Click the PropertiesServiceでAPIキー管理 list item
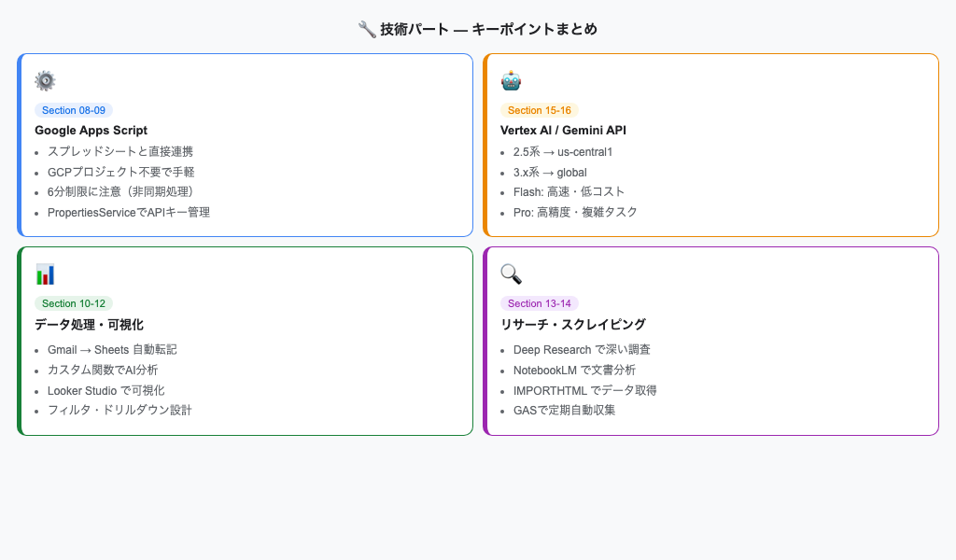The image size is (956, 560). coord(129,212)
